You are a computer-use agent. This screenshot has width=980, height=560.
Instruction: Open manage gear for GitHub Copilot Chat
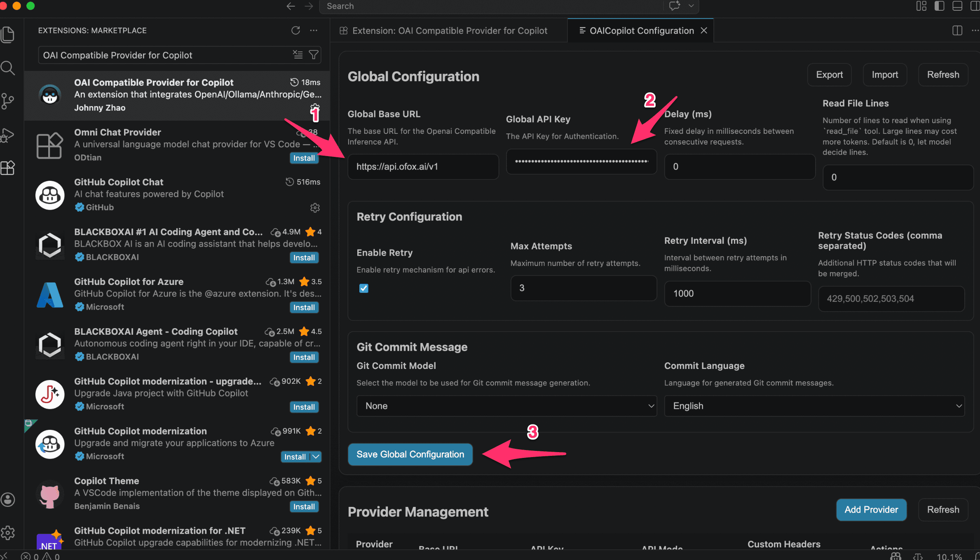tap(315, 208)
